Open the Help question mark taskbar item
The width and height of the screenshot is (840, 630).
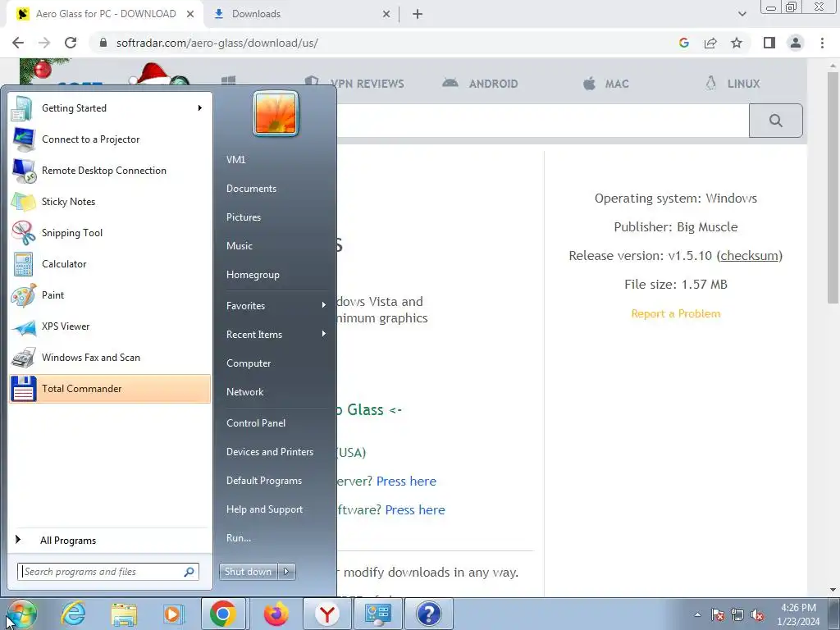(x=428, y=614)
